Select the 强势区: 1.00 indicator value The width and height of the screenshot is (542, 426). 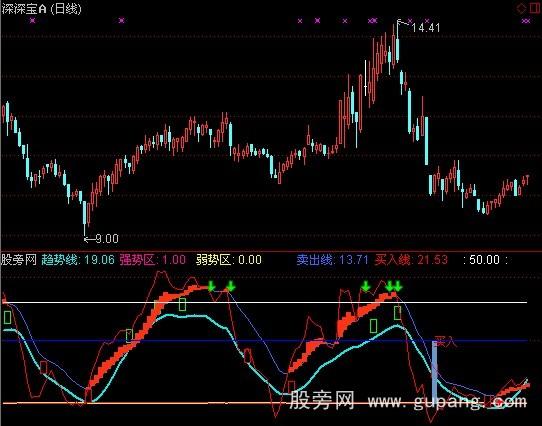coord(153,260)
